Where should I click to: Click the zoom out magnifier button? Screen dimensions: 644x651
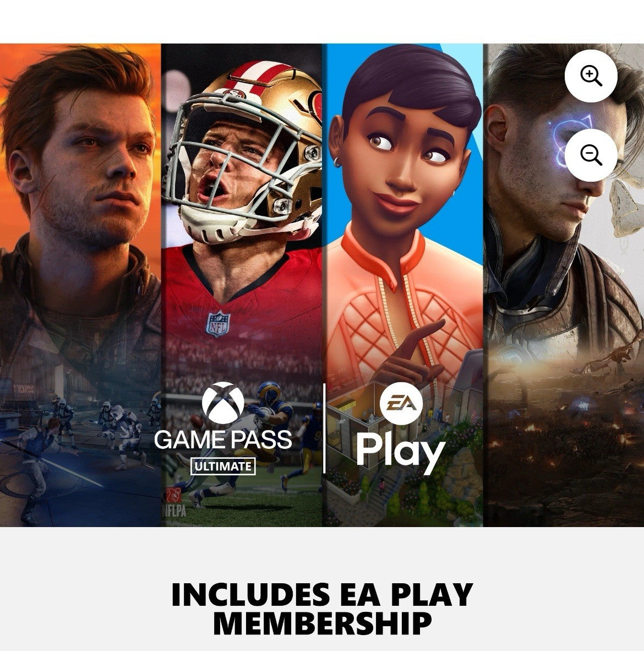(591, 155)
